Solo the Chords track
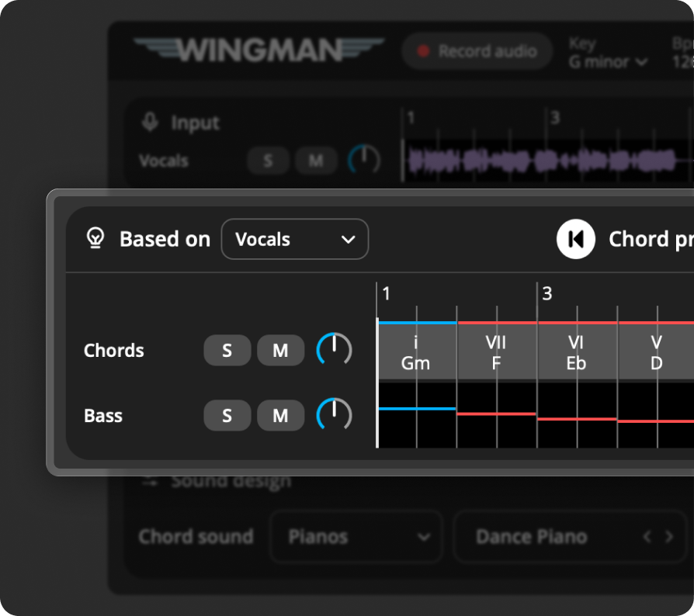This screenshot has height=616, width=694. click(x=227, y=351)
